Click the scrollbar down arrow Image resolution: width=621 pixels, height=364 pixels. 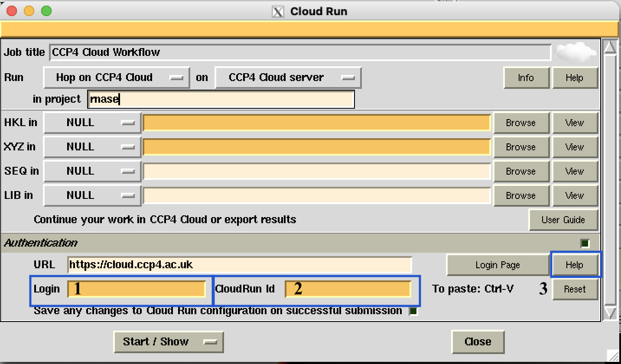coord(611,313)
